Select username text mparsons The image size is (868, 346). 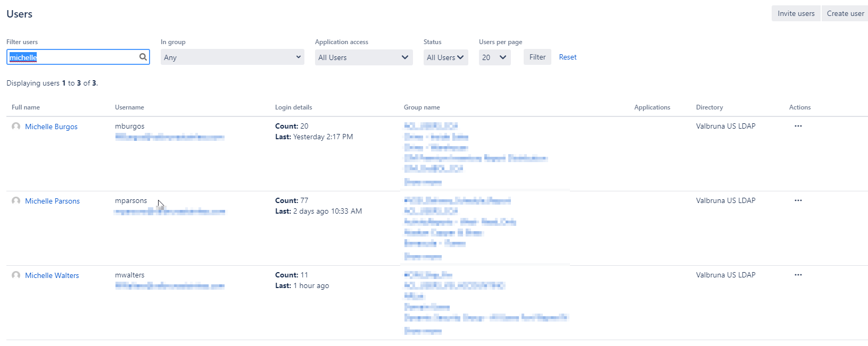[x=131, y=200]
